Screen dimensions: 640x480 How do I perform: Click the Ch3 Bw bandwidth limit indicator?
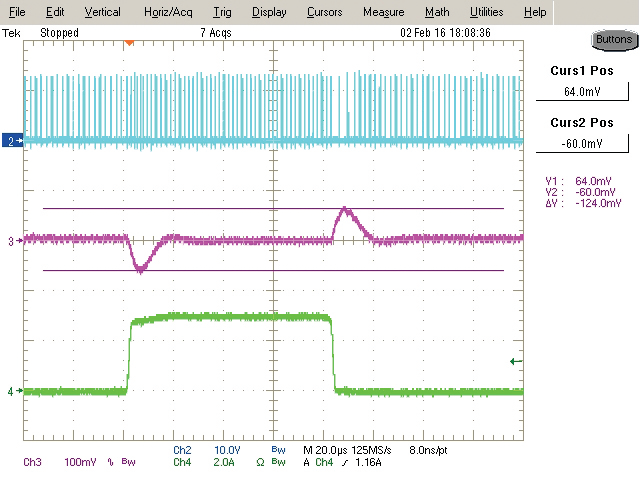(x=128, y=462)
